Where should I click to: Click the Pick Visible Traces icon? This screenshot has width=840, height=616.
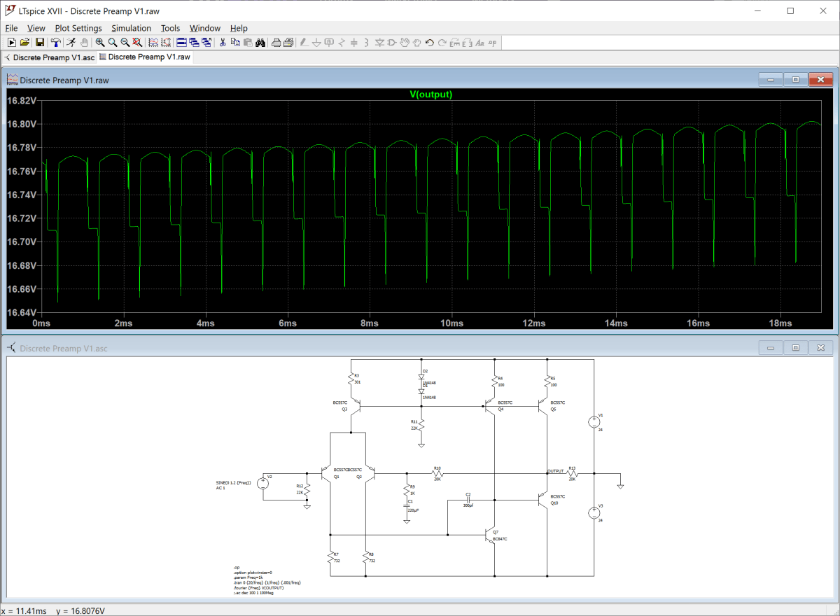(x=154, y=43)
